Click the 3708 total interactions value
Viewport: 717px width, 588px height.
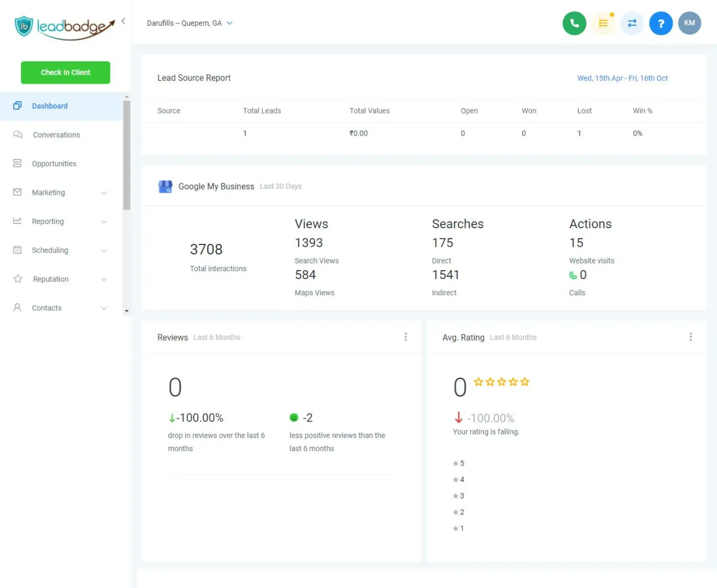click(x=206, y=249)
